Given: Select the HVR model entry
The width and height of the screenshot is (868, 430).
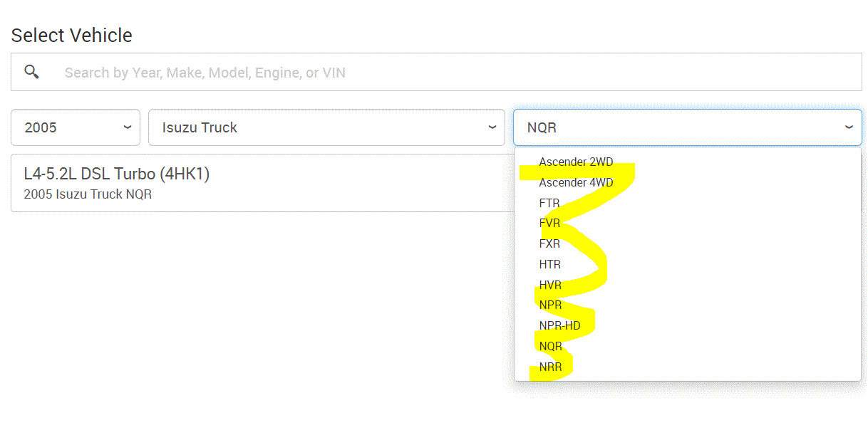Looking at the screenshot, I should [550, 285].
